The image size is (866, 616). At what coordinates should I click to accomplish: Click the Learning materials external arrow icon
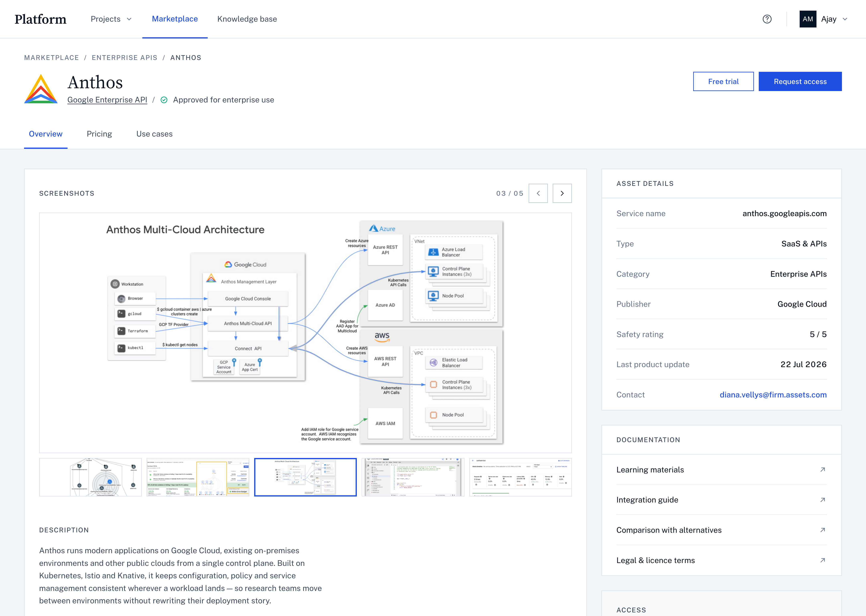point(822,470)
